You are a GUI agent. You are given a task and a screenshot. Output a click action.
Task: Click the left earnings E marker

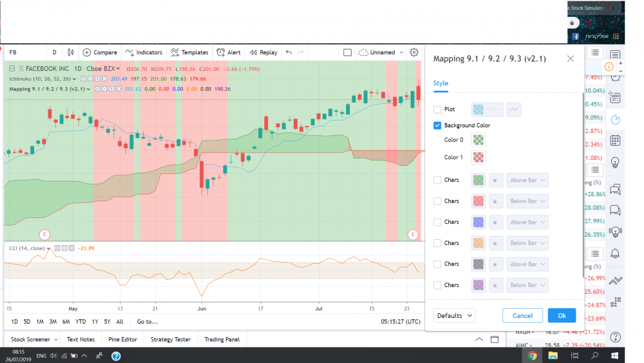tap(44, 235)
